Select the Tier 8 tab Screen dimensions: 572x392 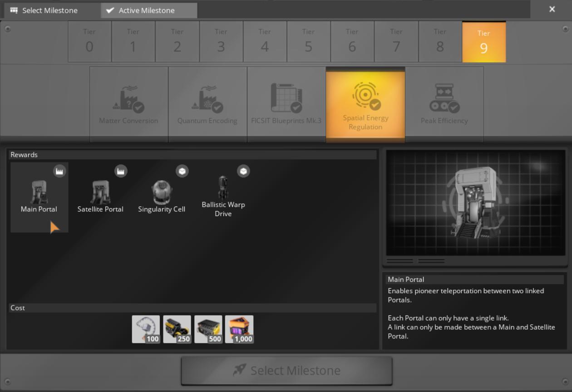(440, 42)
